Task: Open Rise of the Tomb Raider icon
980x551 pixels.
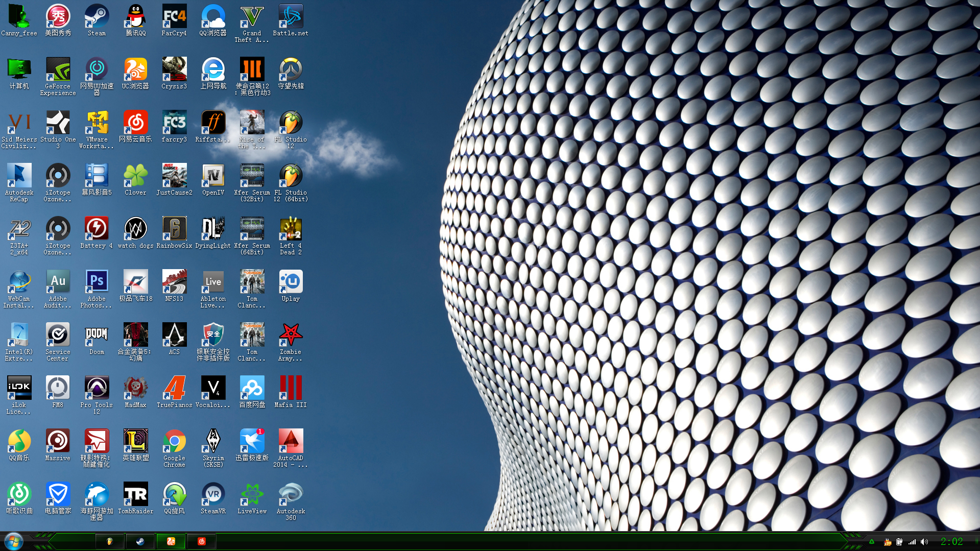Action: coord(252,130)
